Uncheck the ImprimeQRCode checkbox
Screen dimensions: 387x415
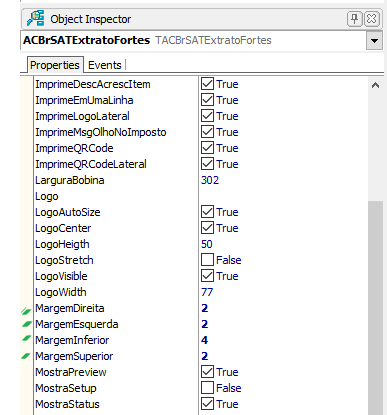(207, 148)
